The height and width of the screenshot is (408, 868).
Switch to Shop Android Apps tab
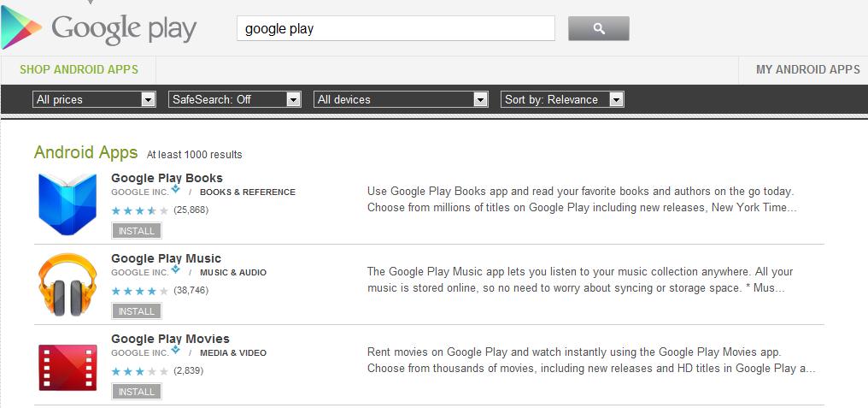click(x=79, y=70)
